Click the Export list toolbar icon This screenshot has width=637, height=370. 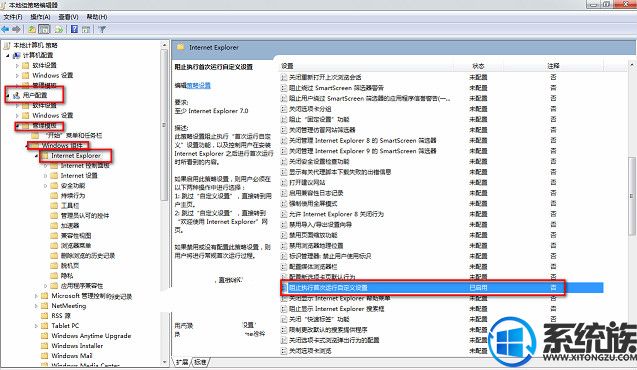pos(59,29)
